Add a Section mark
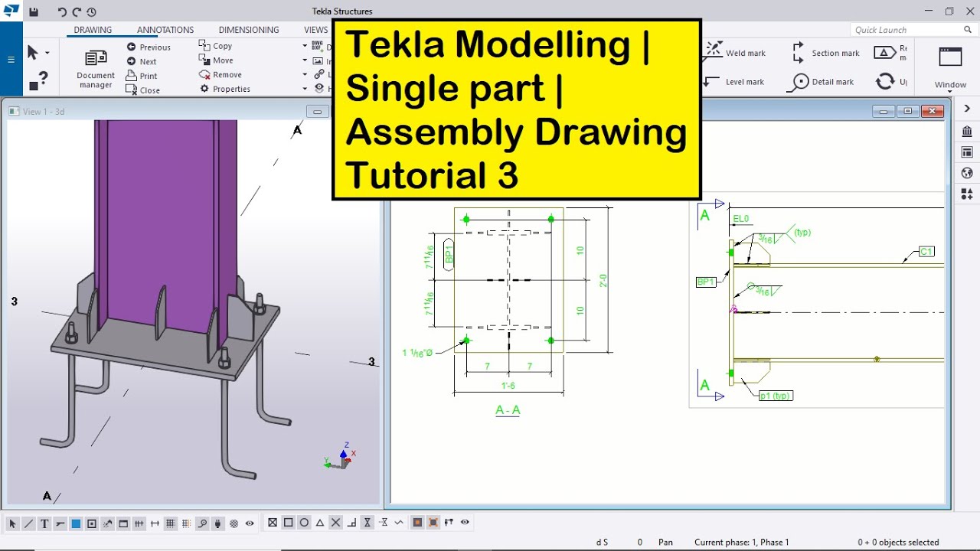This screenshot has height=551, width=980. (x=826, y=53)
